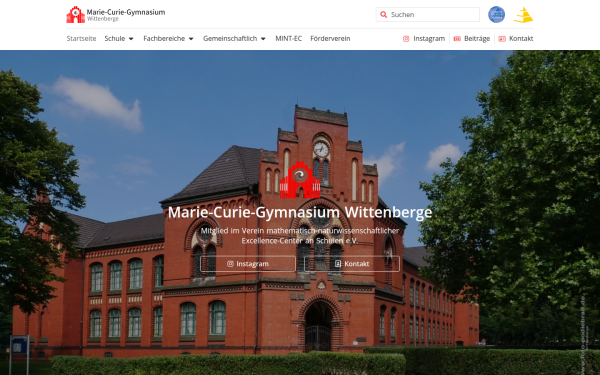This screenshot has height=375, width=600.
Task: Click the Instagram button on hero image
Action: pyautogui.click(x=248, y=264)
